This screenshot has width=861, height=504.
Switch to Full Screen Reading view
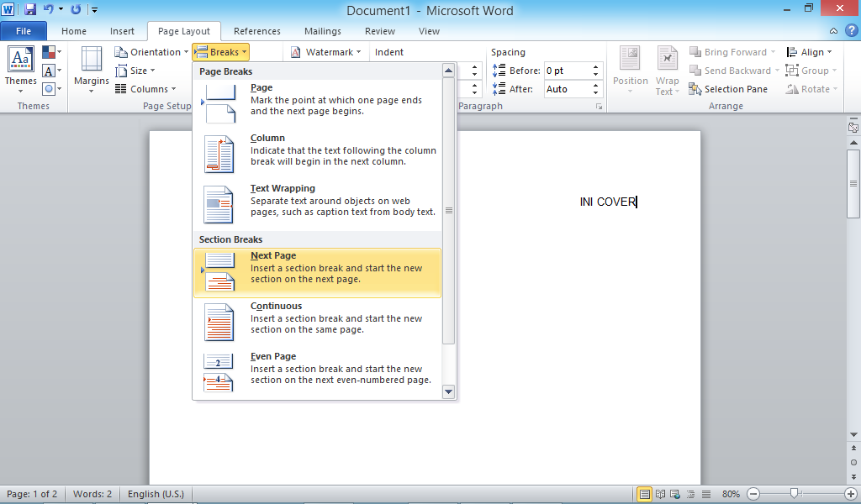[661, 494]
